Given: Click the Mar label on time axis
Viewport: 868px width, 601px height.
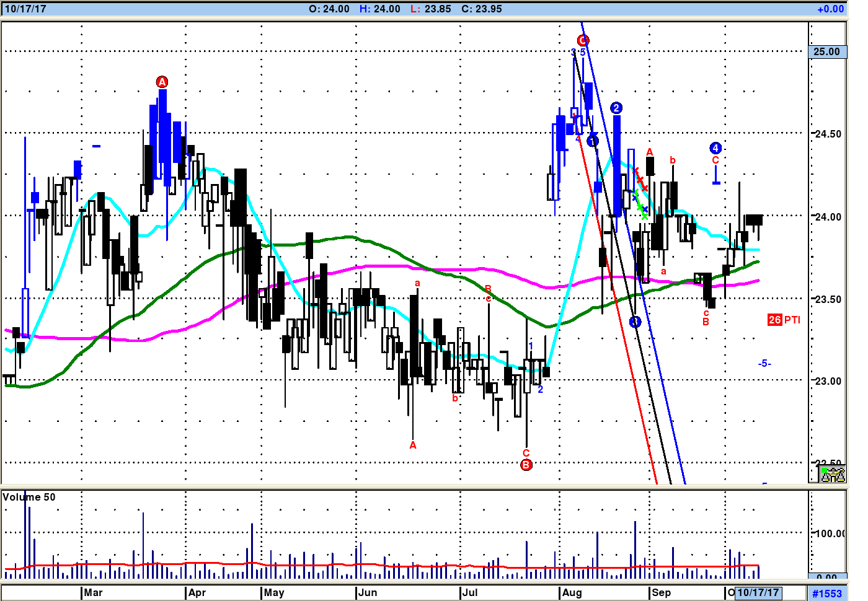Looking at the screenshot, I should (x=93, y=592).
